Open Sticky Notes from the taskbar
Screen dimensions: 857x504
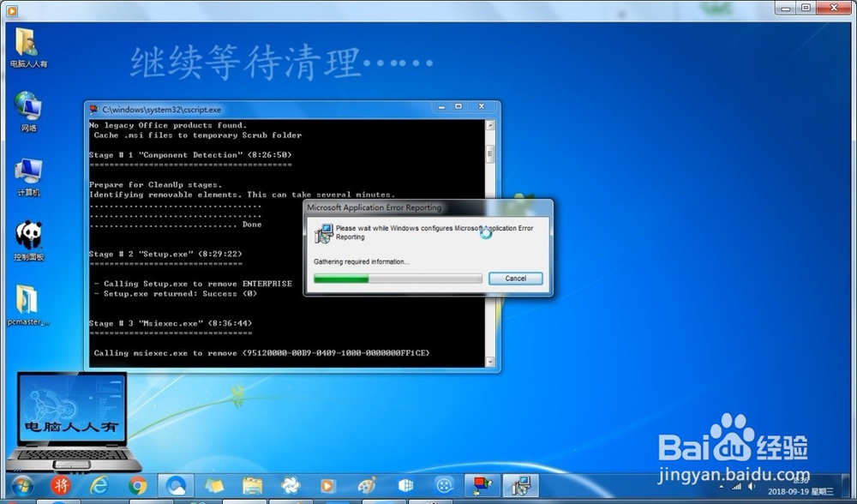click(x=213, y=485)
